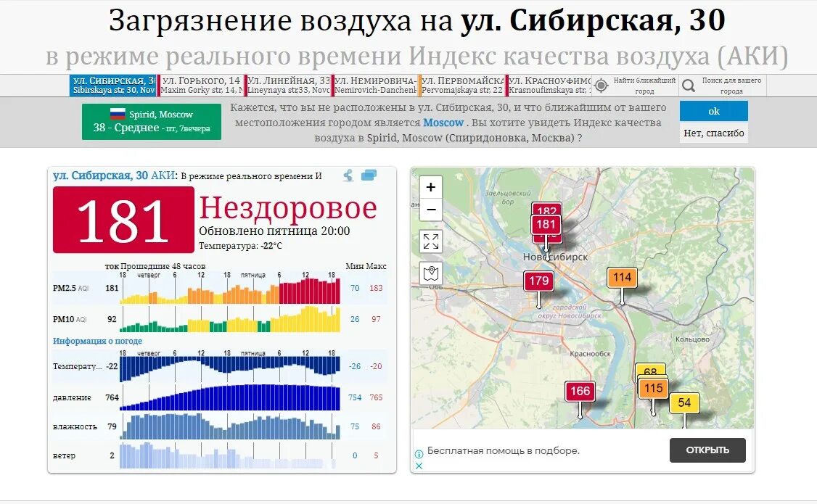The image size is (817, 504).
Task: Close the ad with X icon
Action: [x=419, y=466]
